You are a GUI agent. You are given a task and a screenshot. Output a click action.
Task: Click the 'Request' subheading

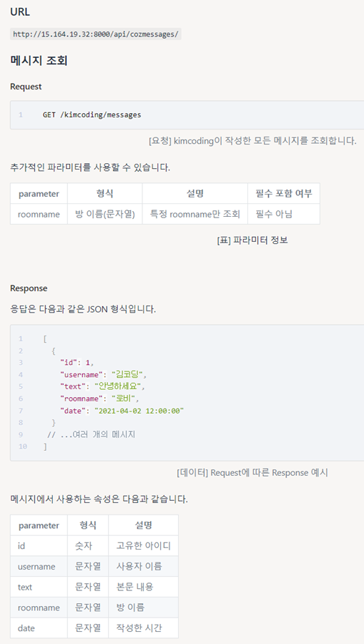click(26, 87)
